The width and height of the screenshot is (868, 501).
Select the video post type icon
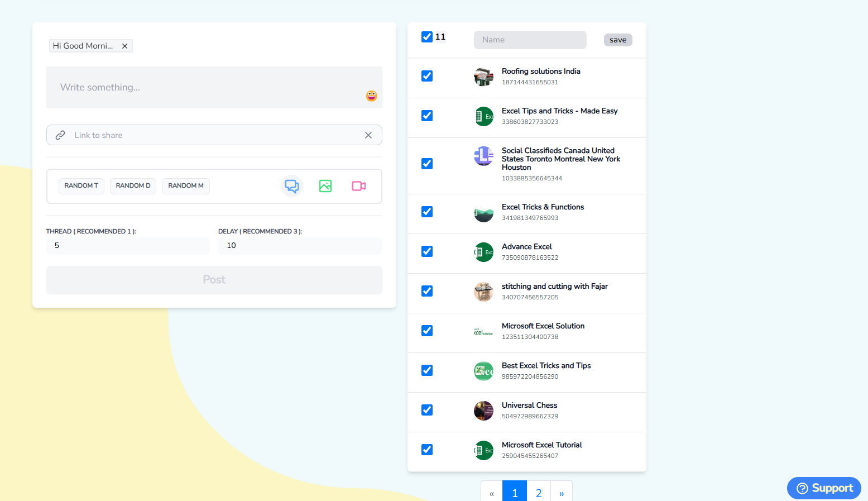(359, 186)
